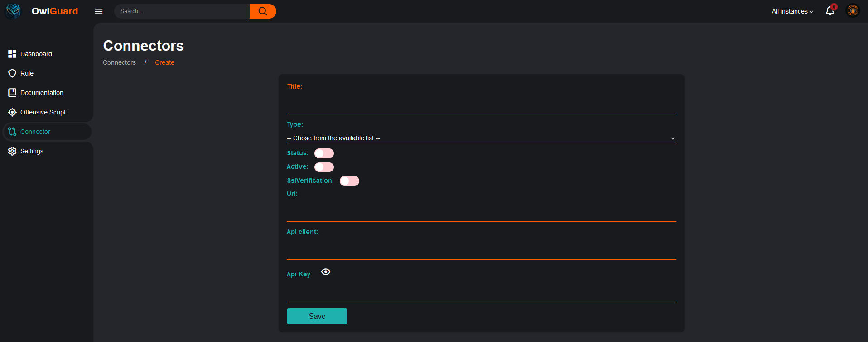Open the Type dropdown list
This screenshot has width=868, height=342.
pyautogui.click(x=481, y=138)
